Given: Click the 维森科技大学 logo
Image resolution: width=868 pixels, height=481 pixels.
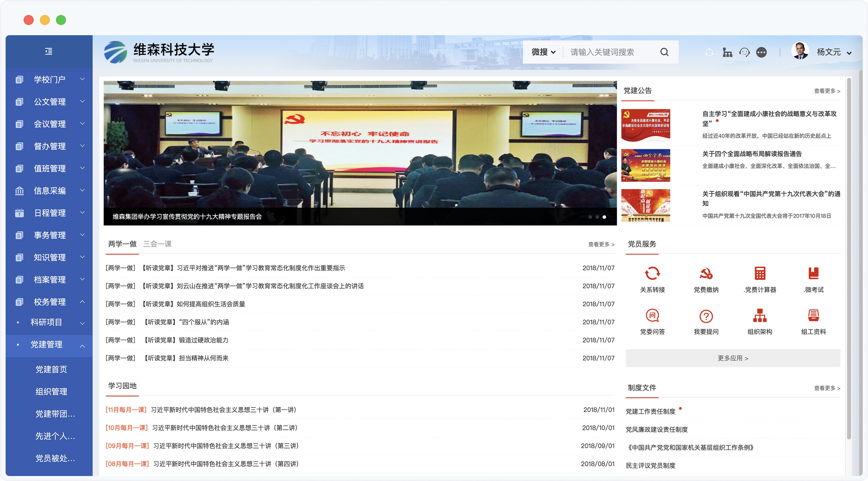Looking at the screenshot, I should pyautogui.click(x=159, y=52).
